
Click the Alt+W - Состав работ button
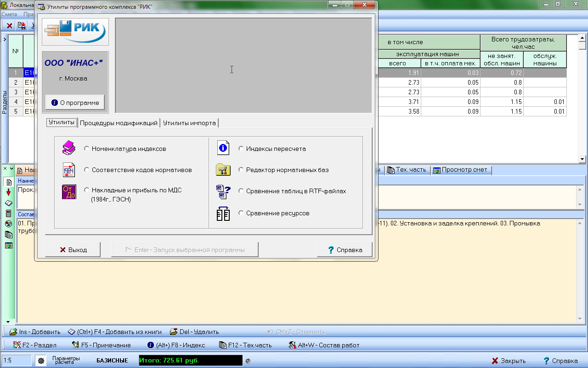(x=324, y=345)
